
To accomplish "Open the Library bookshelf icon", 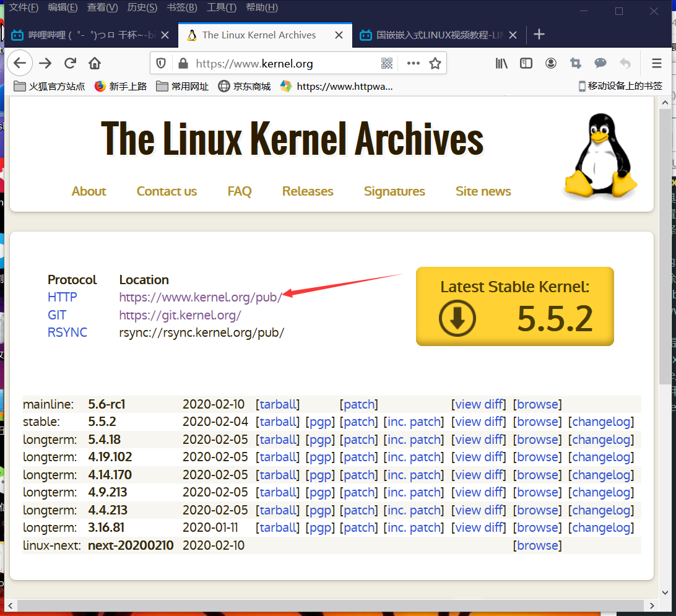I will tap(501, 63).
